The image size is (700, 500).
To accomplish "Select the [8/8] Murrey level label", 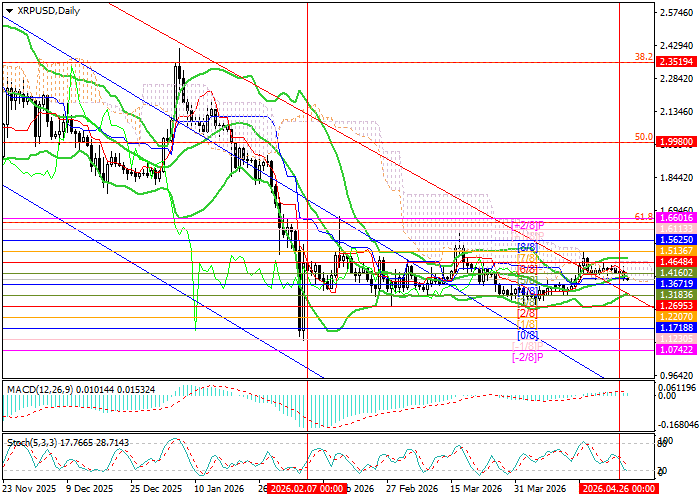I will [528, 246].
